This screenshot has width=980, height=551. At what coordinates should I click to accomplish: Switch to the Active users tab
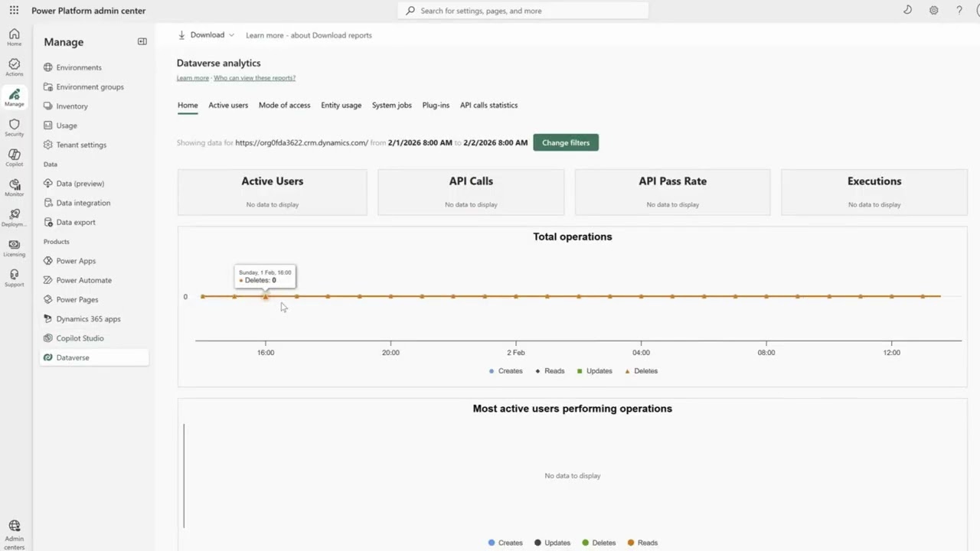[x=228, y=105]
